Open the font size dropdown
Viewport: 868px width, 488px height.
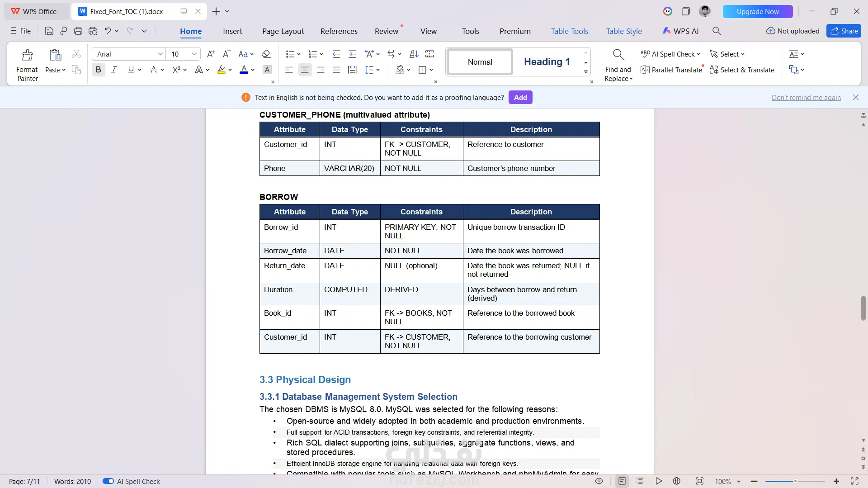click(x=194, y=54)
